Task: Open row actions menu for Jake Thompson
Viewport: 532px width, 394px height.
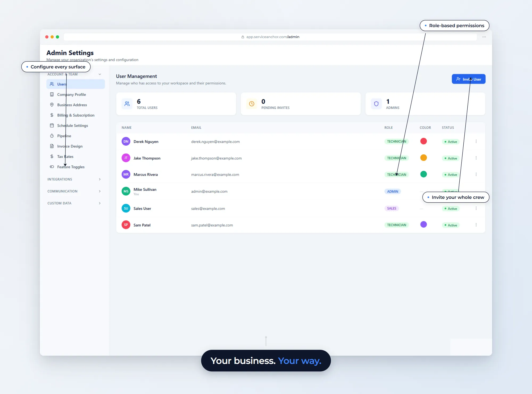Action: tap(476, 158)
